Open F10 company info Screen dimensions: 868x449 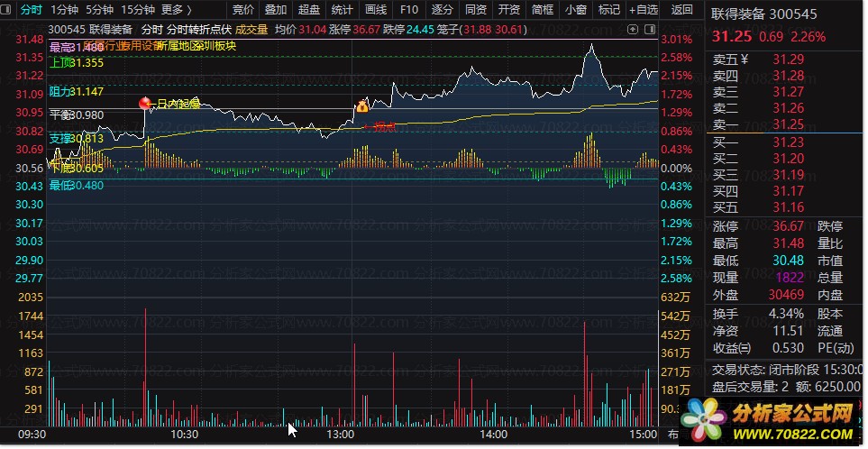click(409, 9)
